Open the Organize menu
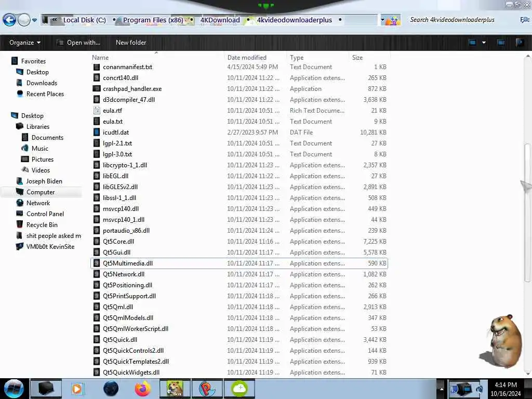The width and height of the screenshot is (532, 399). [x=25, y=43]
